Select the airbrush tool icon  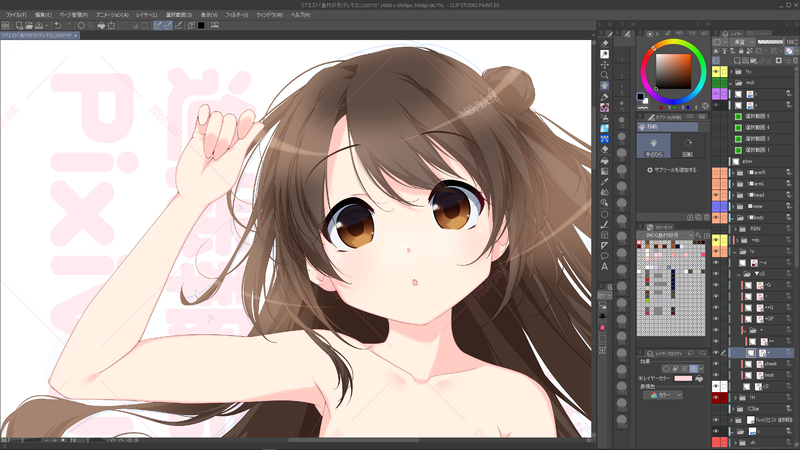click(605, 118)
